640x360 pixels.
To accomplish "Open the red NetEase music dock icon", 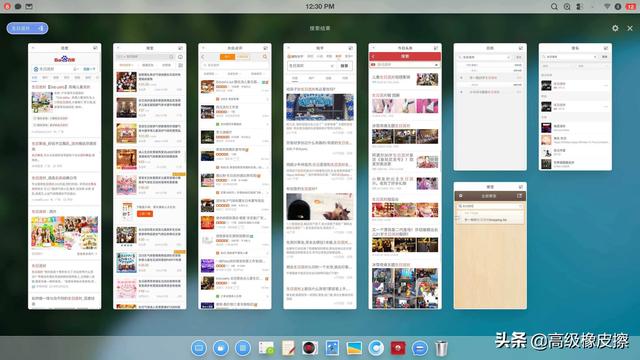I will tap(398, 348).
